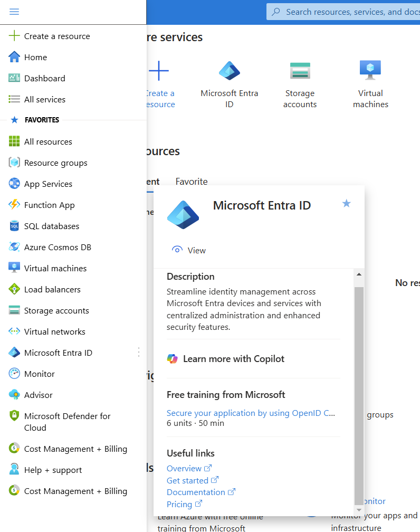This screenshot has height=532, width=420.
Task: Switch to the Favorite tab
Action: pyautogui.click(x=192, y=182)
